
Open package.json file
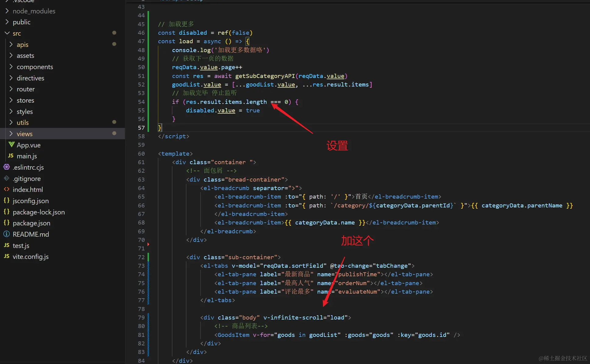pos(31,223)
